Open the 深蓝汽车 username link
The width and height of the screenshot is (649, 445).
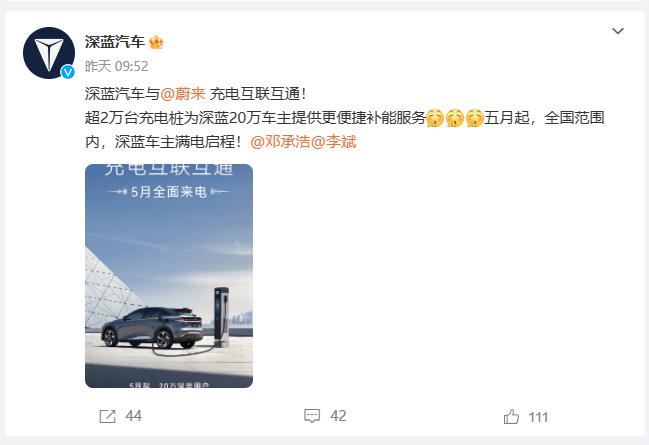(x=115, y=42)
